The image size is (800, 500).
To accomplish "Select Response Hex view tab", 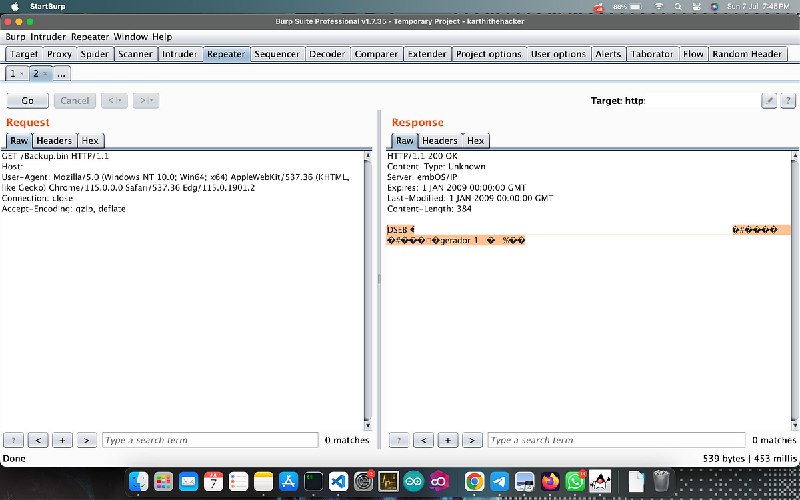I will (x=476, y=141).
